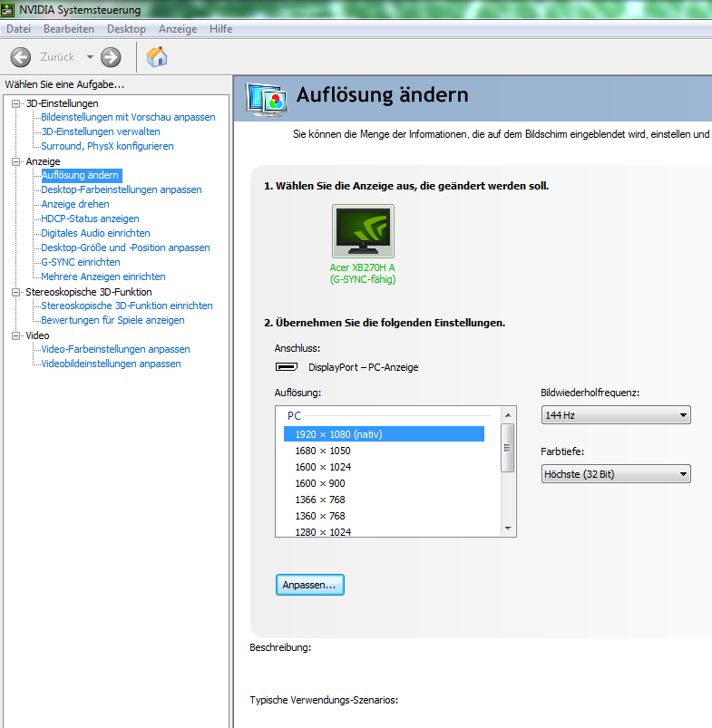Open Videobildeinstellungen anpassen
This screenshot has height=728, width=712.
(x=111, y=364)
